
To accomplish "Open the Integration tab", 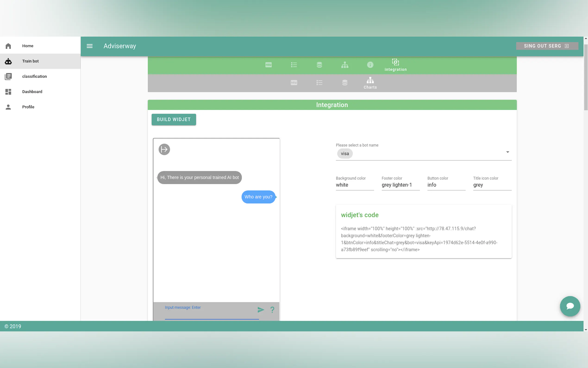I will [x=395, y=65].
